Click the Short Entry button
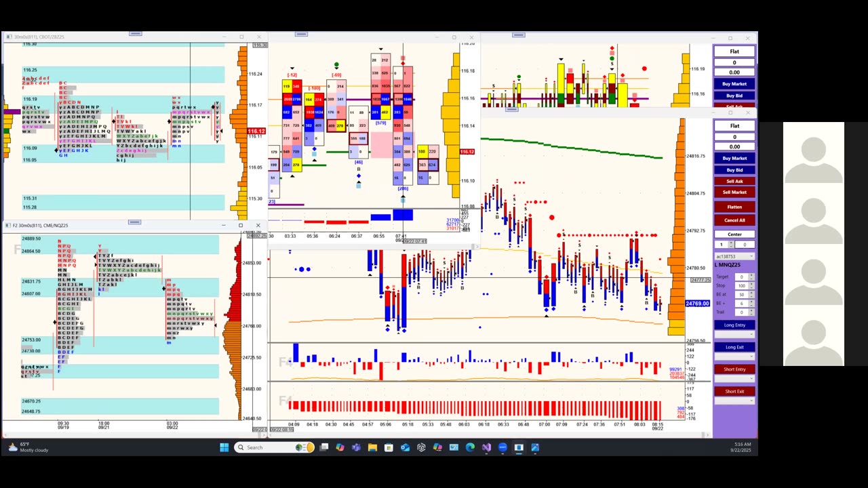Viewport: 868px width, 488px height. coord(734,369)
